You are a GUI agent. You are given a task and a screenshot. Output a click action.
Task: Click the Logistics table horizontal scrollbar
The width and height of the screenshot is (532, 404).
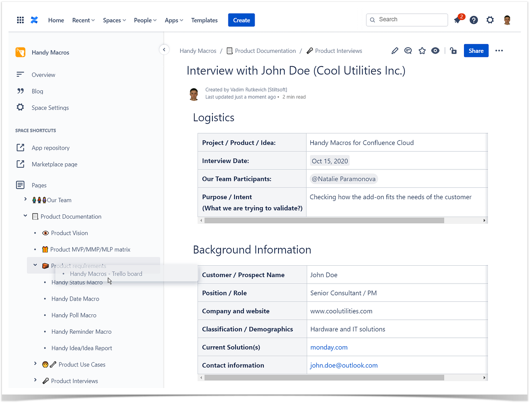325,220
